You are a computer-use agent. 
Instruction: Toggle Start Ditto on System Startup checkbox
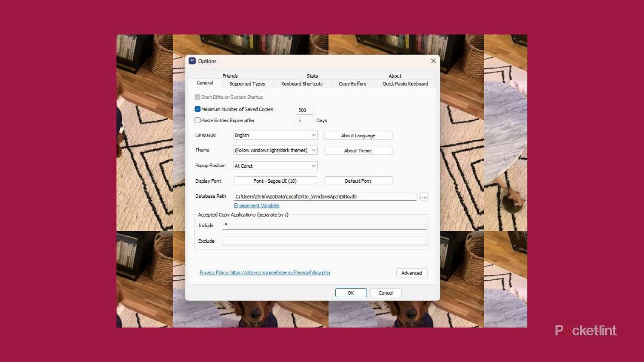(197, 97)
